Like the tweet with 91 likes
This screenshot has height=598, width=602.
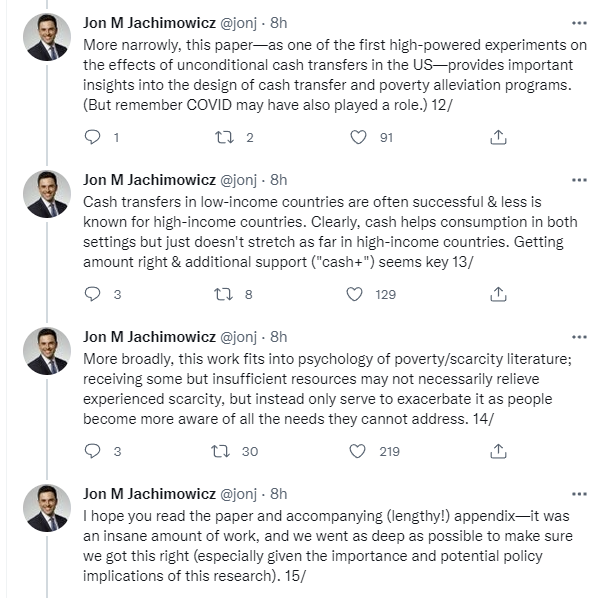point(358,138)
